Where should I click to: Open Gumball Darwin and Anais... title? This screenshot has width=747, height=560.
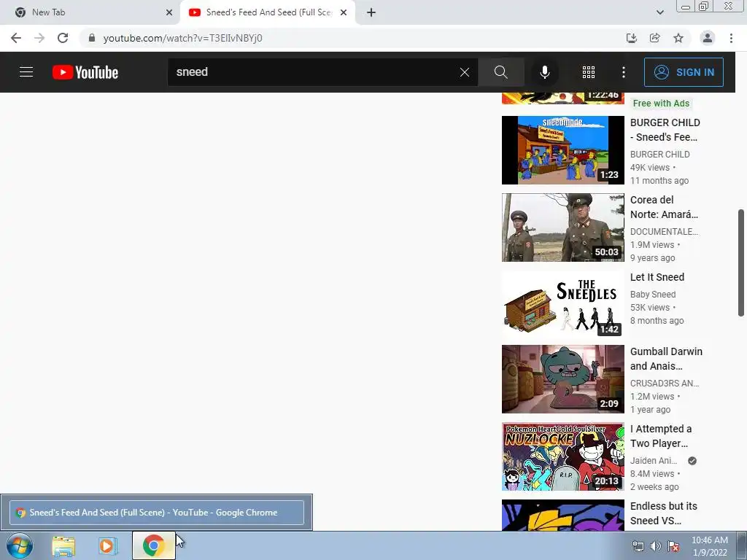pos(666,359)
